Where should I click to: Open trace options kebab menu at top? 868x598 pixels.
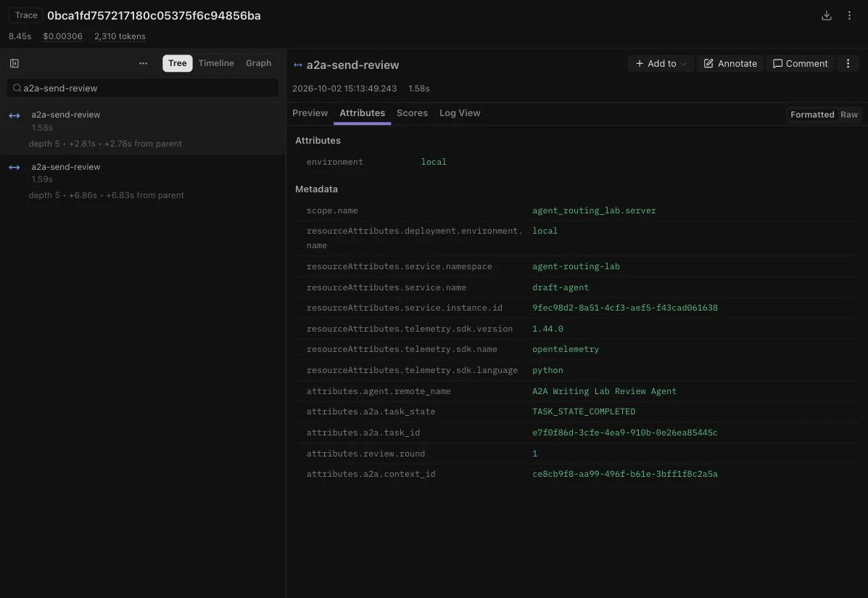[849, 15]
